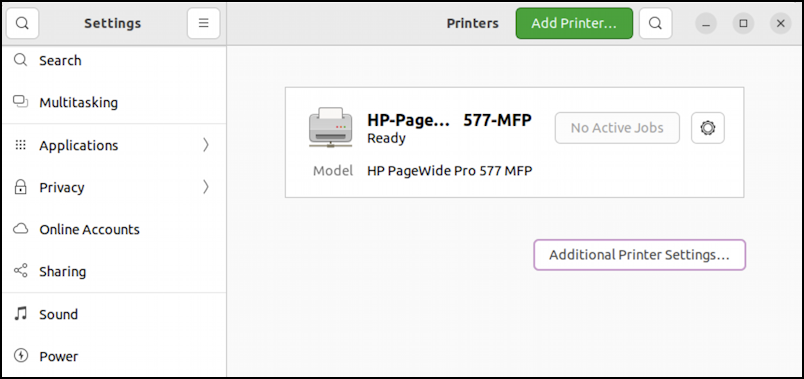
Task: Click the Privacy lock icon
Action: pyautogui.click(x=21, y=187)
